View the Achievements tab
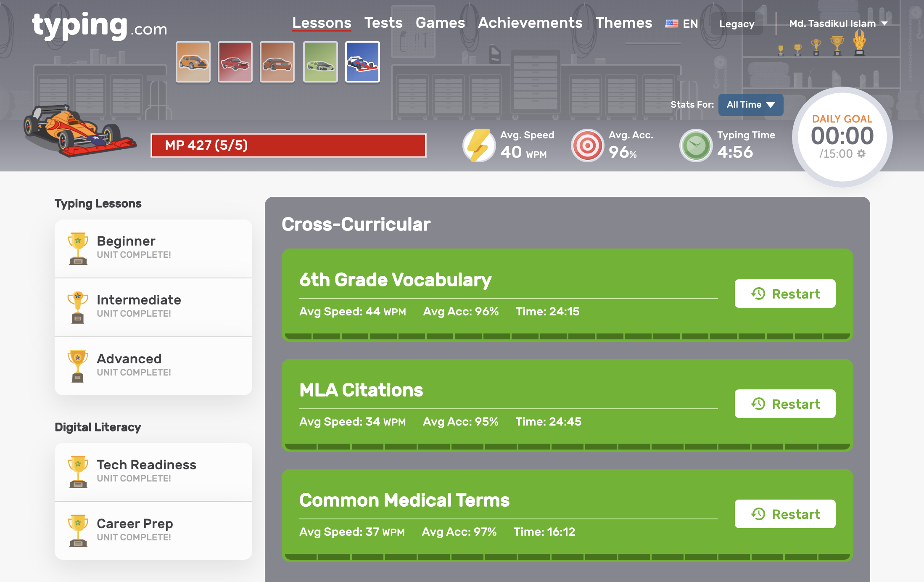Screen dimensions: 924x582 coord(530,23)
